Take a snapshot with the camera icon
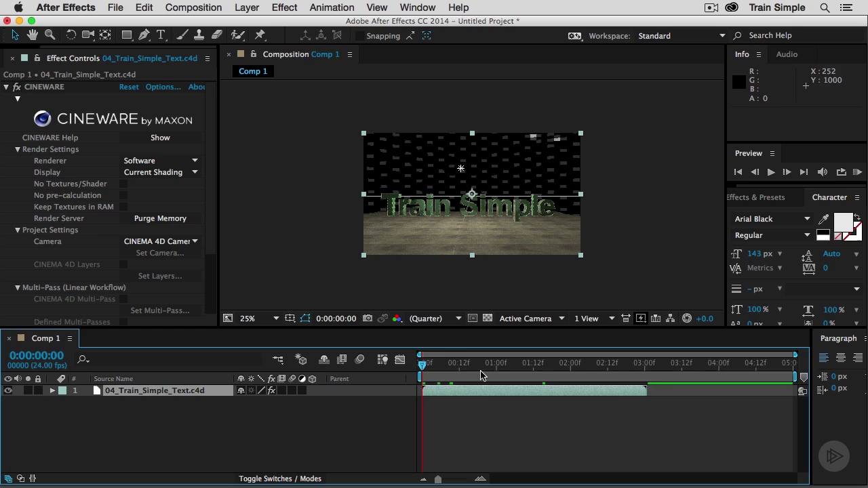The height and width of the screenshot is (488, 868). pyautogui.click(x=368, y=319)
